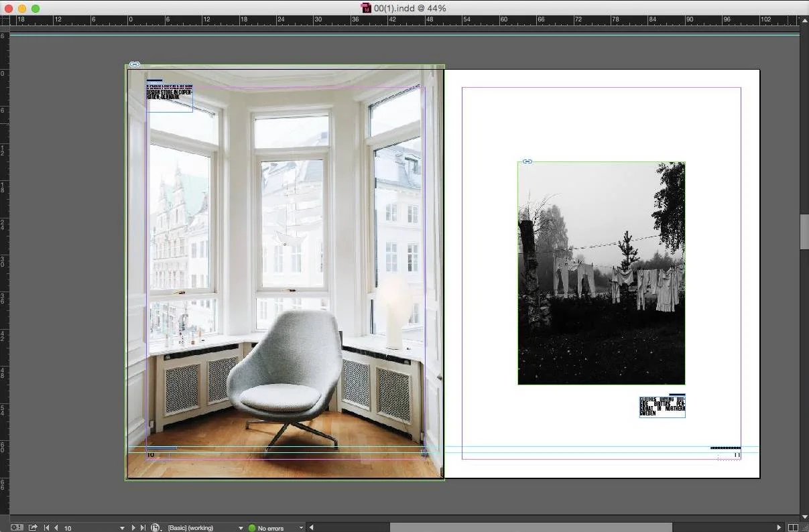Click the document title '00(1).indd @ 44%'
The width and height of the screenshot is (809, 532).
click(x=410, y=8)
